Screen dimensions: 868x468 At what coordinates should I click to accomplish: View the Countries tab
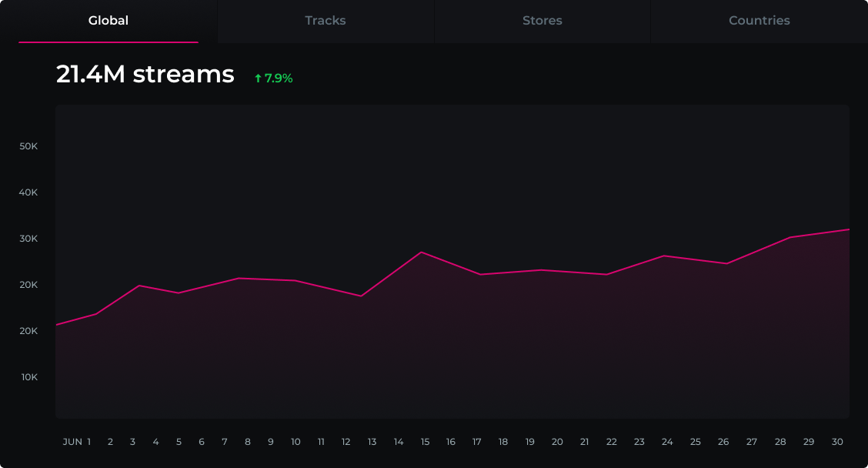[x=759, y=21]
